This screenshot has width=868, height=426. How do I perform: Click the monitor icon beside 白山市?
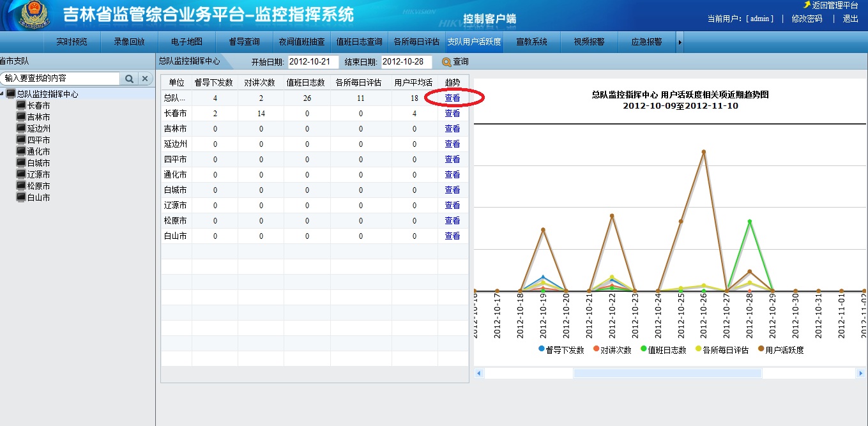pos(21,197)
